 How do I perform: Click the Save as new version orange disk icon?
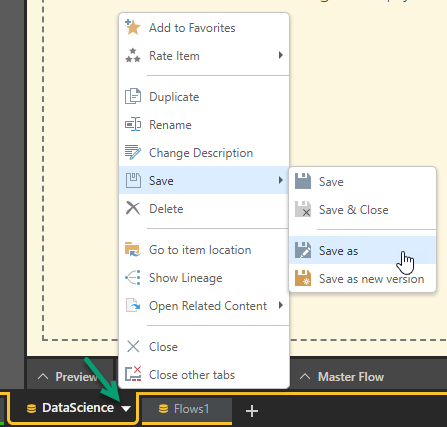pos(303,278)
